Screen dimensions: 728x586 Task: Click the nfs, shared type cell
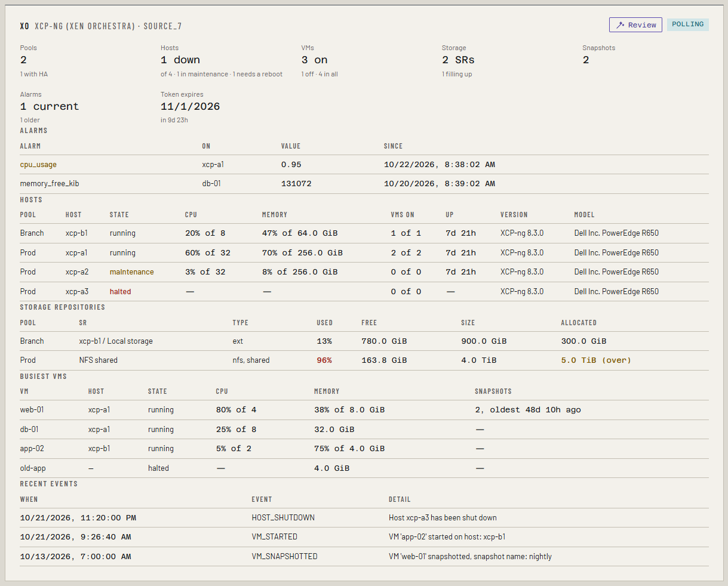coord(251,360)
